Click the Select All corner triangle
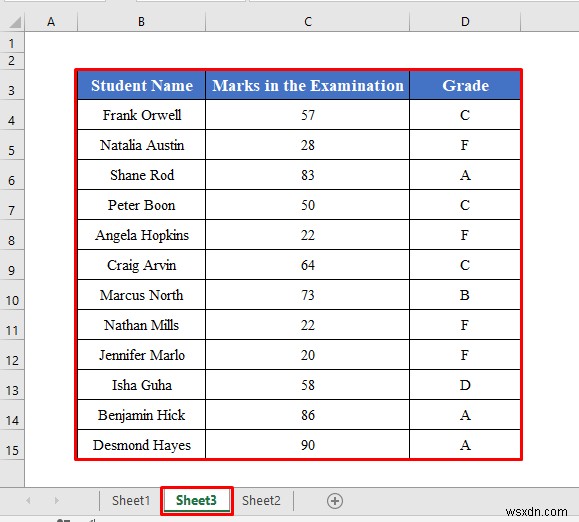Image resolution: width=579 pixels, height=522 pixels. [15, 22]
